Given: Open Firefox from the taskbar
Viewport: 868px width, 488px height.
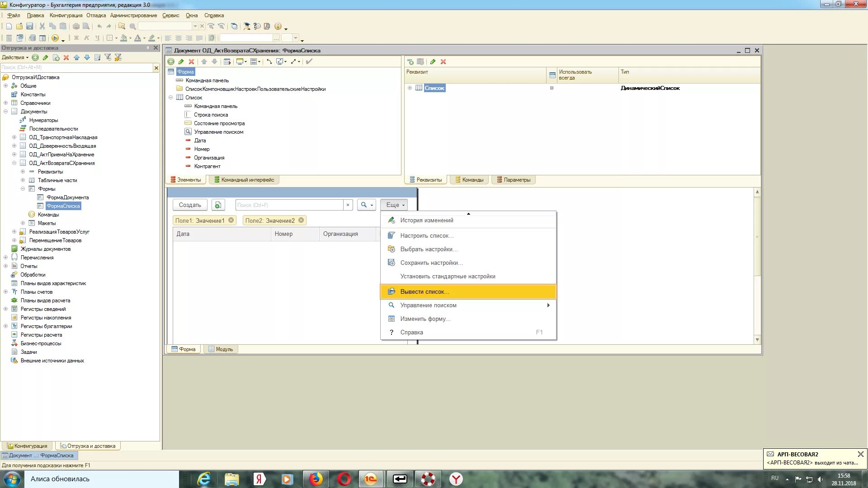Looking at the screenshot, I should tap(315, 479).
